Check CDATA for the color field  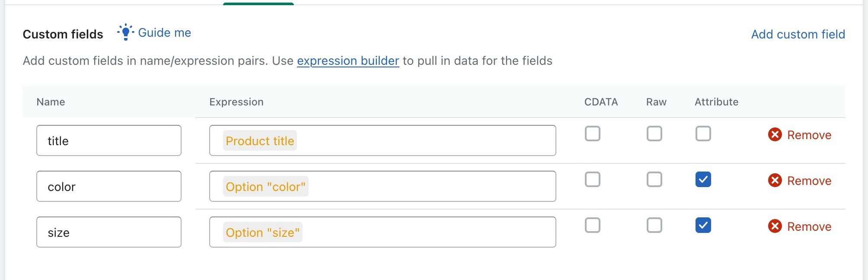[x=592, y=179]
